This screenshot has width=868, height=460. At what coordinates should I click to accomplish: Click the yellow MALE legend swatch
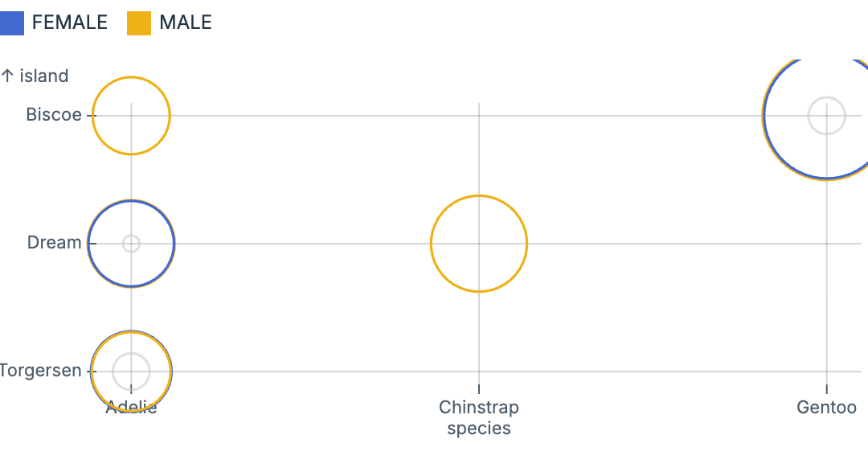coord(139,23)
